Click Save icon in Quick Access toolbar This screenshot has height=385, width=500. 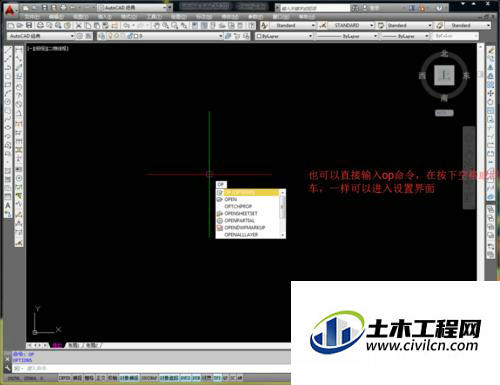(x=45, y=7)
